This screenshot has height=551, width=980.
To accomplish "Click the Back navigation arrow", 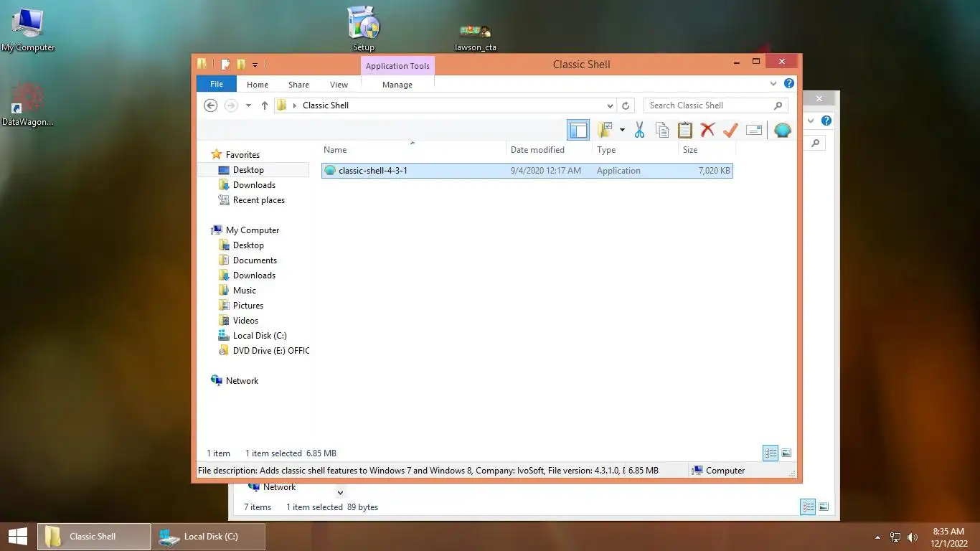I will coord(210,105).
